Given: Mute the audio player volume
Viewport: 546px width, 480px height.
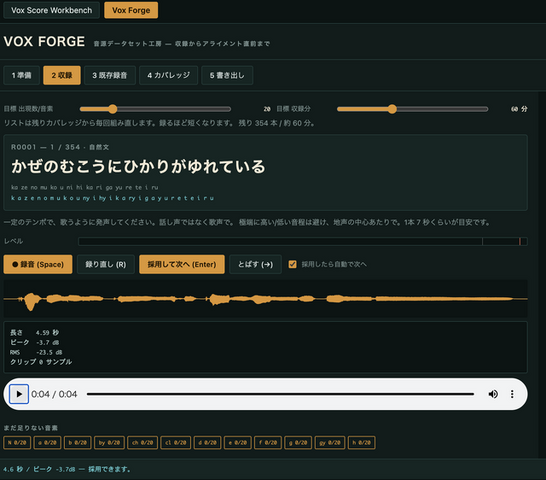Looking at the screenshot, I should click(493, 394).
